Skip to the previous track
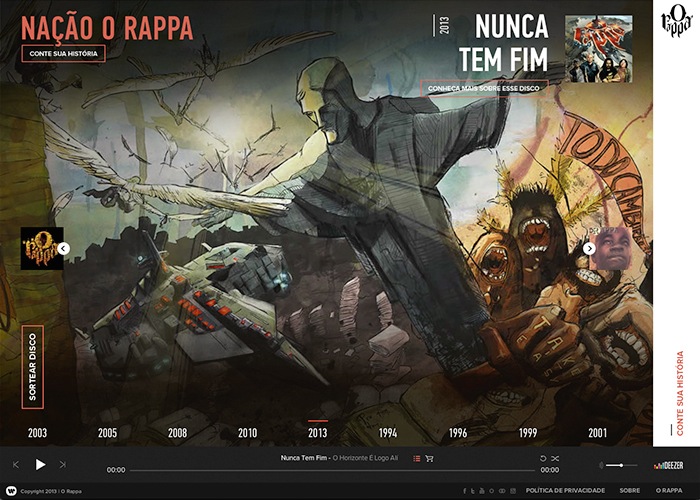 point(16,465)
